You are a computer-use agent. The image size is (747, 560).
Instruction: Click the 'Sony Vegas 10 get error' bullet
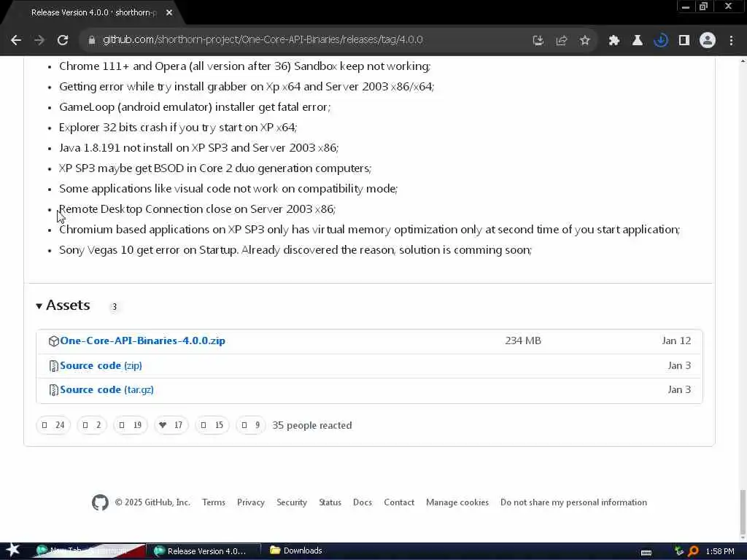295,250
